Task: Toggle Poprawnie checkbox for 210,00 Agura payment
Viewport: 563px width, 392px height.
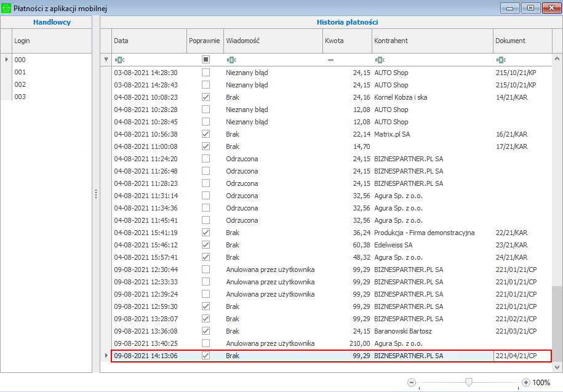Action: tap(206, 343)
